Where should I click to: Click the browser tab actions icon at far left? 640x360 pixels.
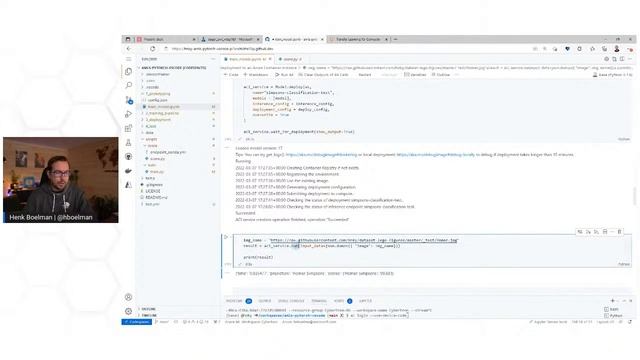pyautogui.click(x=128, y=39)
